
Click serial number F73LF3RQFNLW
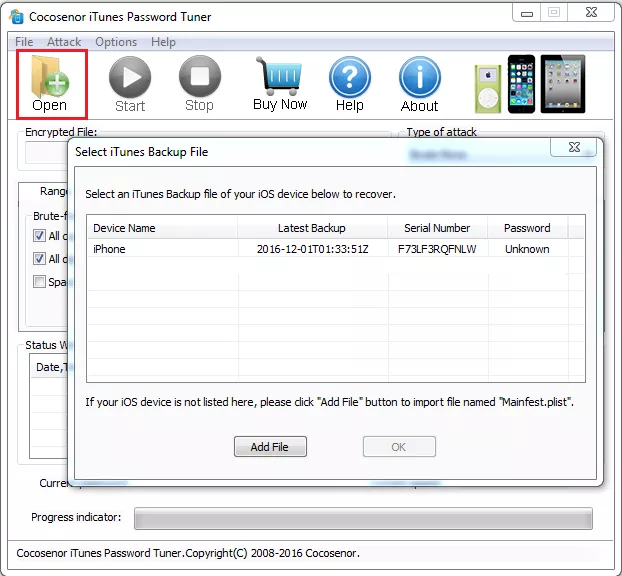[437, 249]
